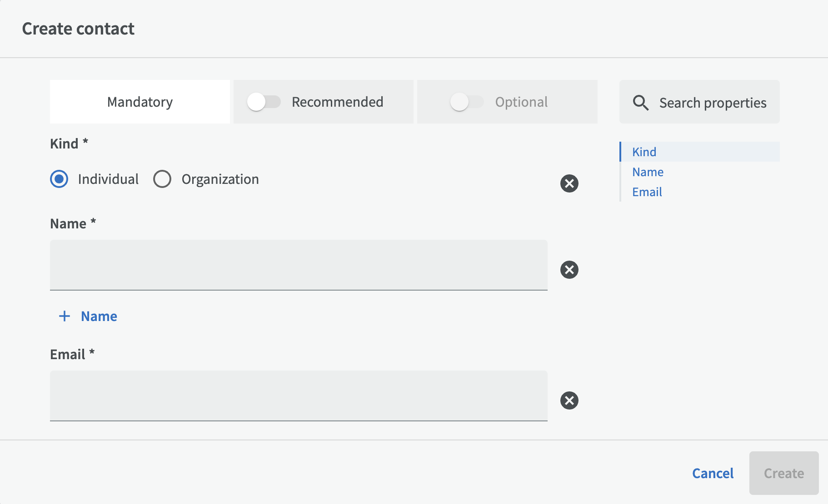
Task: Select the Individual radio button
Action: [x=59, y=179]
